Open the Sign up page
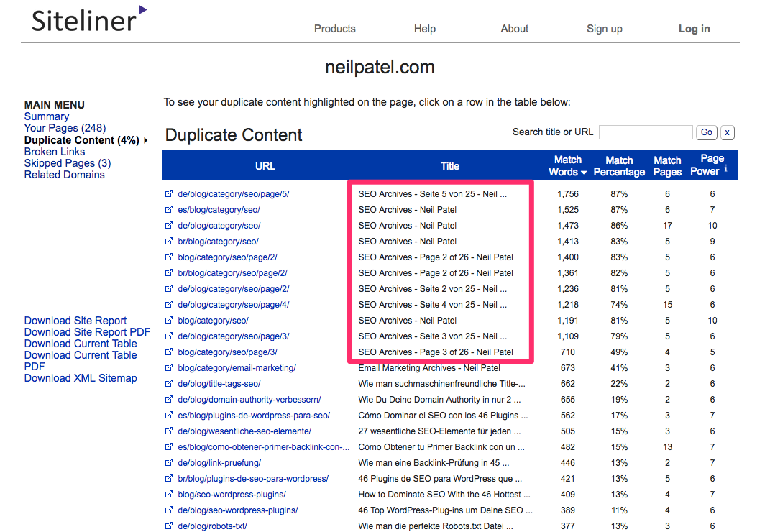770x532 pixels. [605, 29]
